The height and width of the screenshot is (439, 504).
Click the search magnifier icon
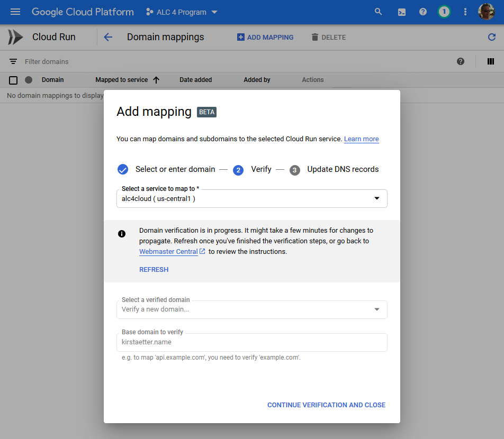[379, 12]
